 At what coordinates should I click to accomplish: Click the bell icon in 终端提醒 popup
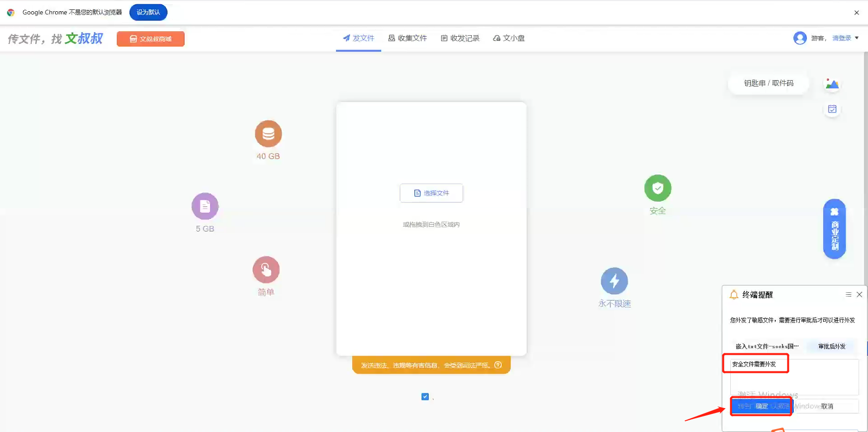coord(734,295)
